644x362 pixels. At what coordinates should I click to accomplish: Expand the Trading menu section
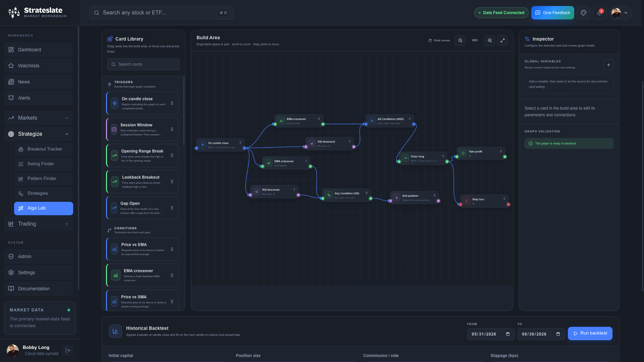coord(39,224)
